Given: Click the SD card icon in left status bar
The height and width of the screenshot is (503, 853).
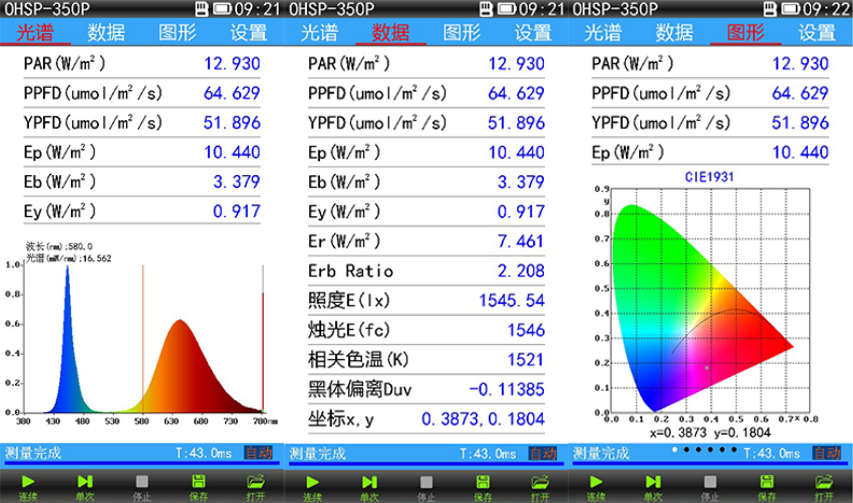Looking at the screenshot, I should tap(201, 9).
